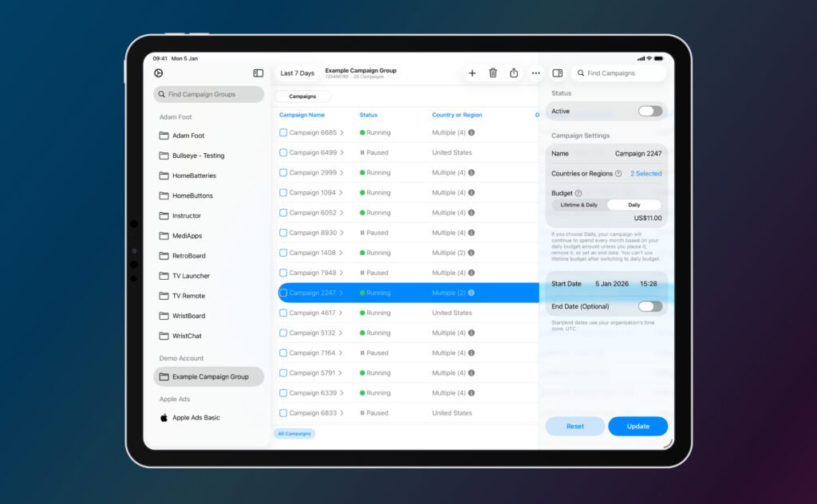Open the 2 Selected countries link
Screen dimensions: 817x504
645,172
